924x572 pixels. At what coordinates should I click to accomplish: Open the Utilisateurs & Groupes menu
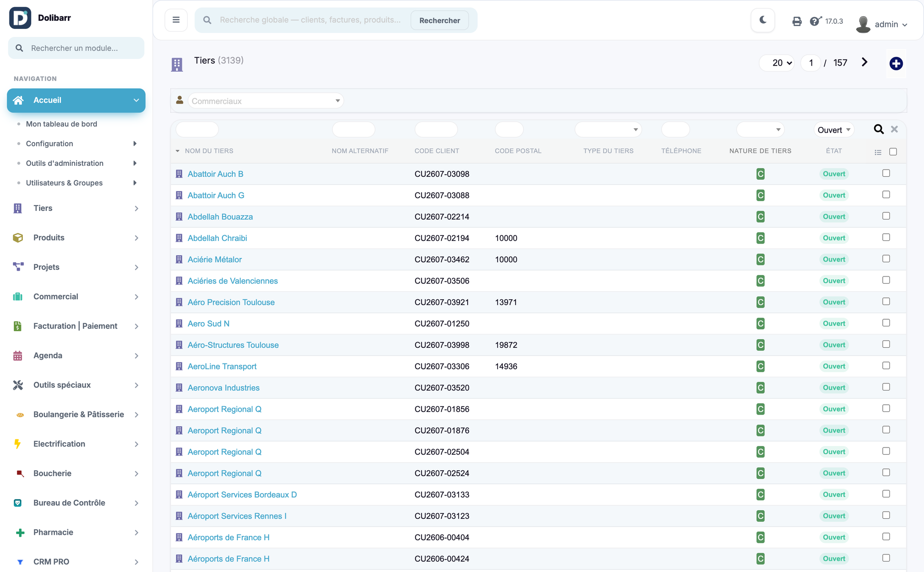click(x=64, y=183)
